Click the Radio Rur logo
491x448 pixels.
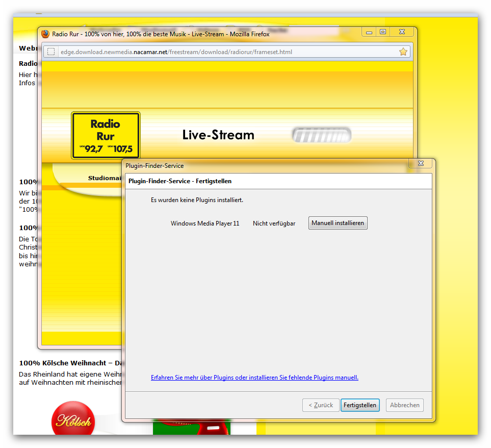point(106,136)
